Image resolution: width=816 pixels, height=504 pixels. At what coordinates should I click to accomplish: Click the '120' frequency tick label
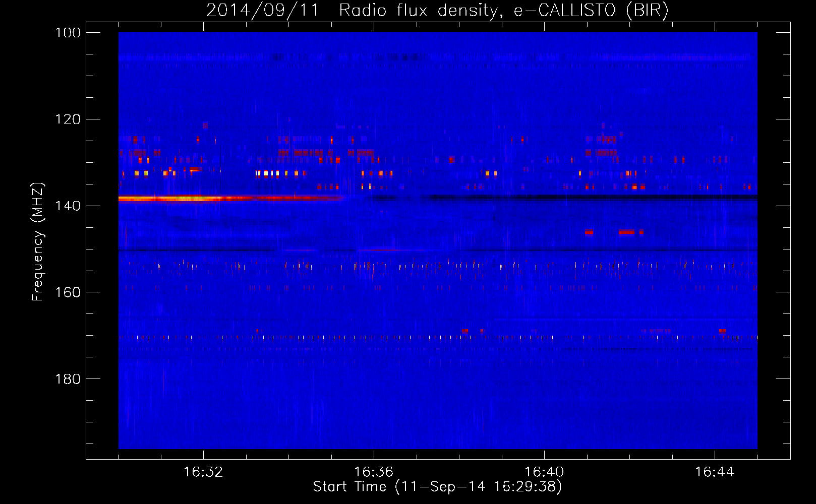(68, 119)
